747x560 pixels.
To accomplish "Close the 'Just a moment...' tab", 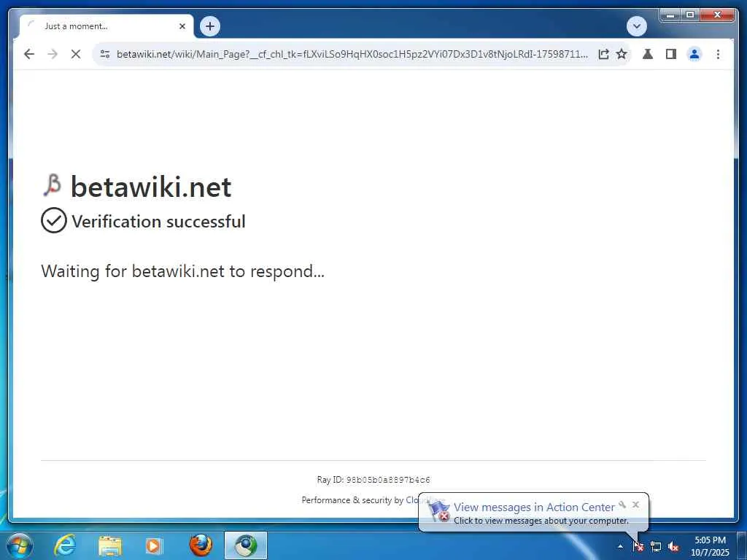I will click(182, 26).
